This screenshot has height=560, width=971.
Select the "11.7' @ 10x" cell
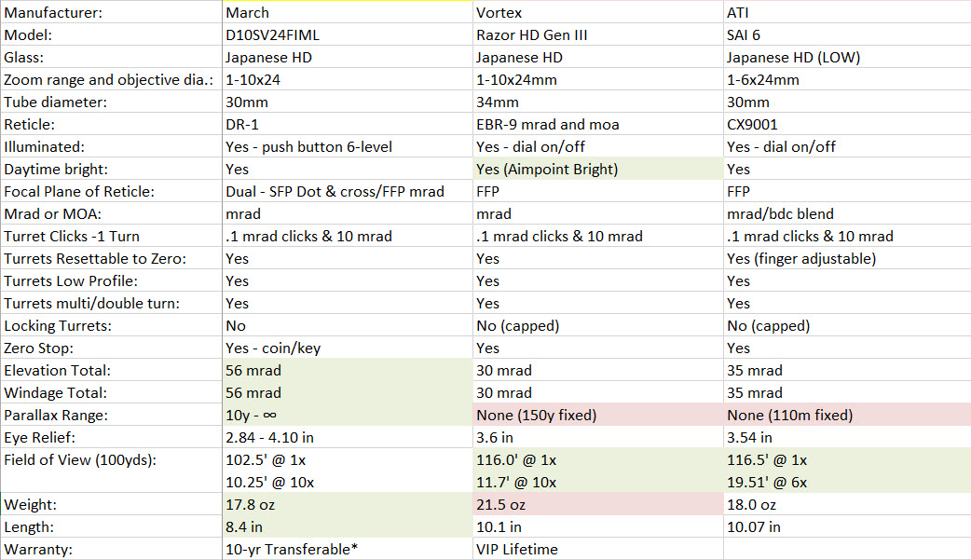598,482
